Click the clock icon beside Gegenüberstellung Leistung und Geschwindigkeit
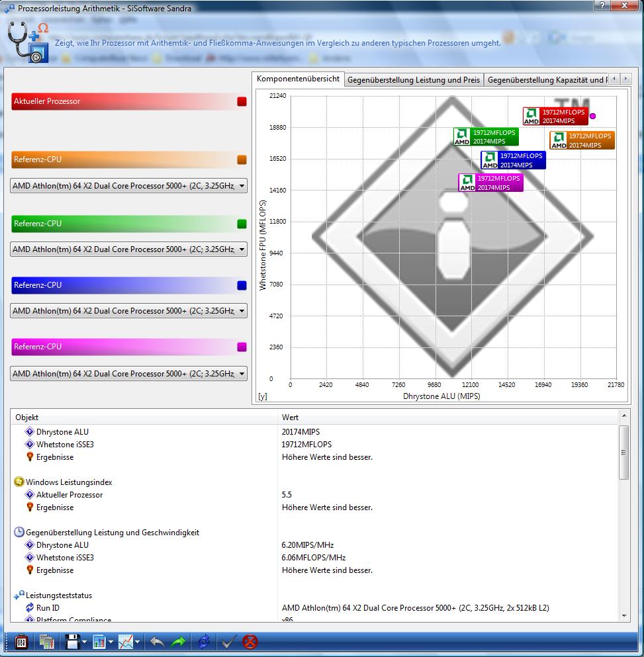Screen dimensions: 644x657 (19, 532)
